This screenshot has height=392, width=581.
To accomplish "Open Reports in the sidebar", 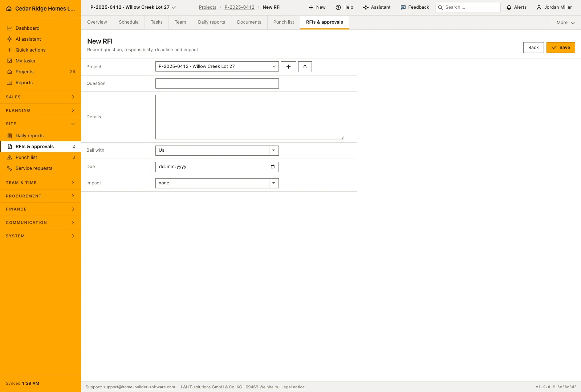I will point(40,83).
